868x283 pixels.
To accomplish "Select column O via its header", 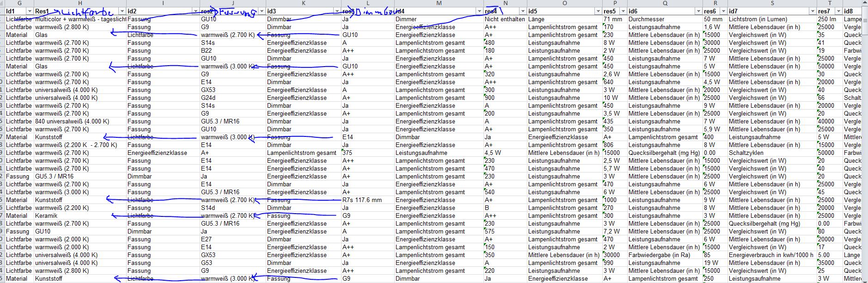I will (x=564, y=3).
